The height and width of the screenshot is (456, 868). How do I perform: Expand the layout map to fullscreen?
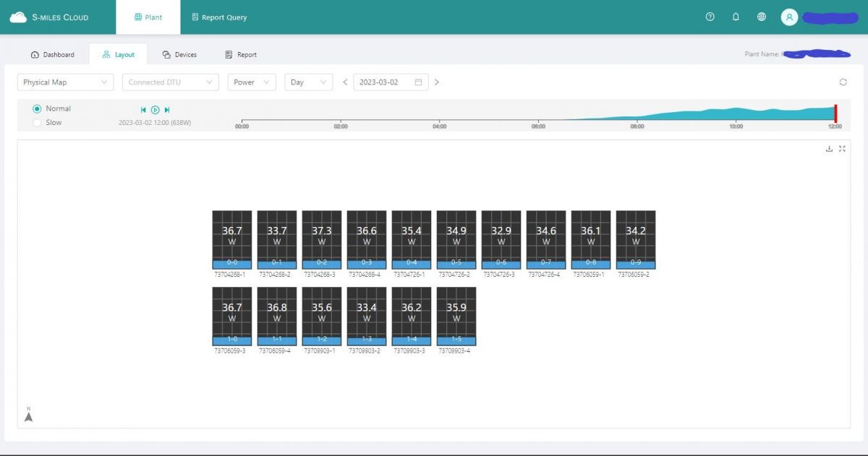click(x=842, y=149)
